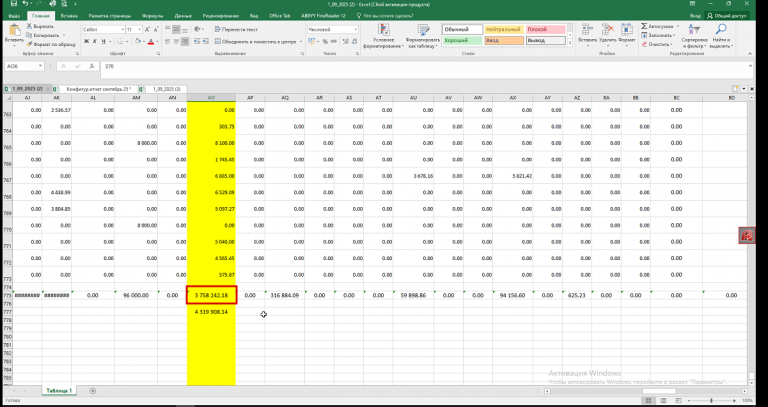Image resolution: width=768 pixels, height=407 pixels.
Task: Click the increase decimal icon
Action: [x=344, y=42]
